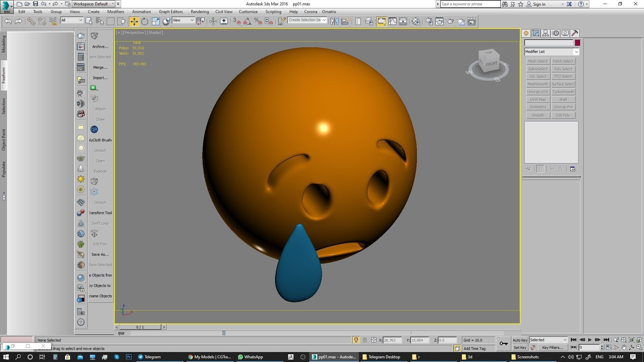This screenshot has height=362, width=644.
Task: Click the Edit Poly modifier button
Action: click(x=563, y=115)
